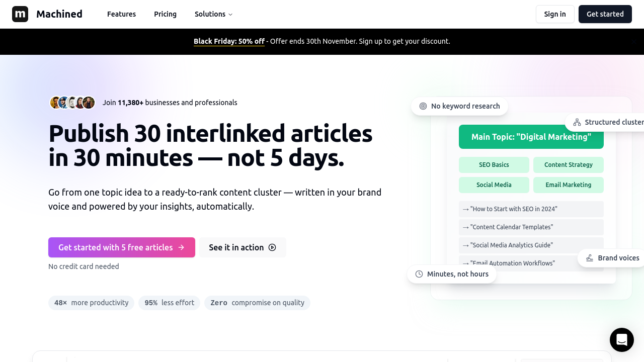Click the clock icon beside Minutes, not hours

[x=419, y=274]
